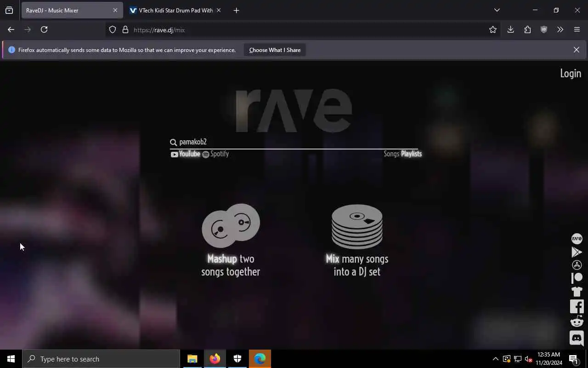Open the Facebook icon in sidebar
The height and width of the screenshot is (368, 588).
[x=577, y=306]
